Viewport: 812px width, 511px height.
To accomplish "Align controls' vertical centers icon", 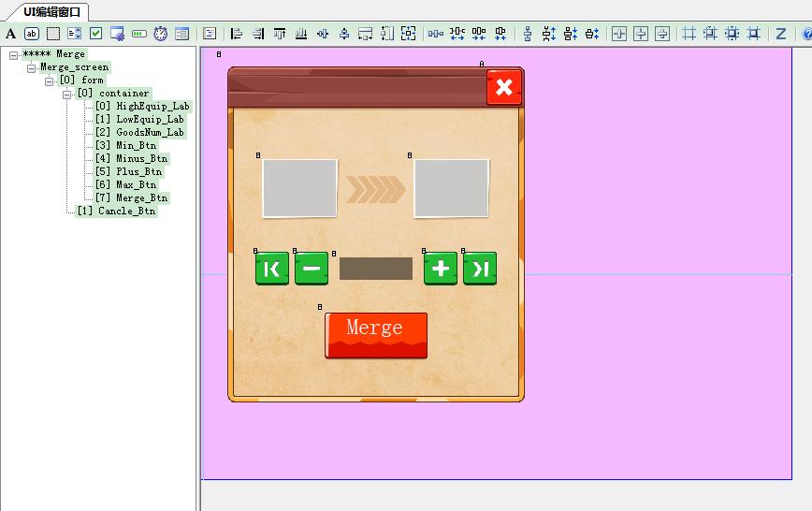I will coord(323,34).
